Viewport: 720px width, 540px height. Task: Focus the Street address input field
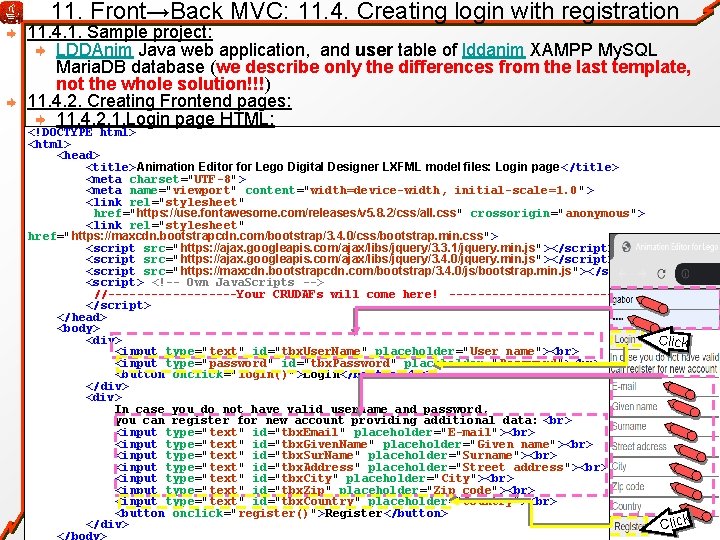click(663, 446)
